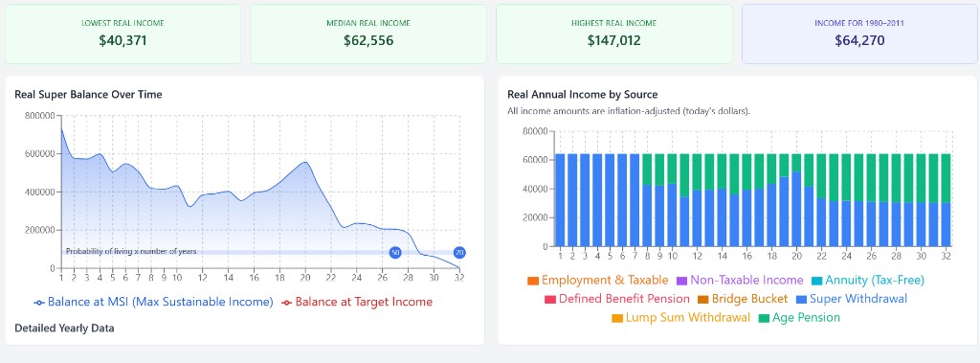Screen dimensions: 980x363
Task: Toggle Age Pension legend item
Action: click(x=799, y=318)
